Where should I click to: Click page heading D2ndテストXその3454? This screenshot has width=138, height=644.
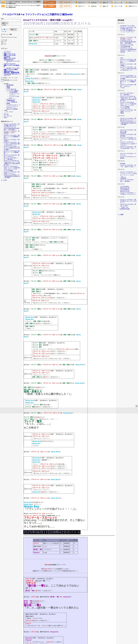[49, 20]
